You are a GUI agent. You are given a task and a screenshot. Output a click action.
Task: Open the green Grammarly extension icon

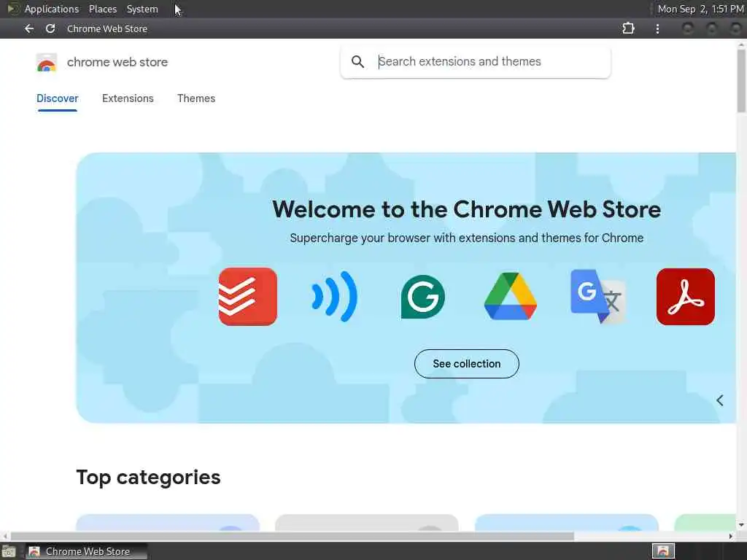tap(423, 297)
